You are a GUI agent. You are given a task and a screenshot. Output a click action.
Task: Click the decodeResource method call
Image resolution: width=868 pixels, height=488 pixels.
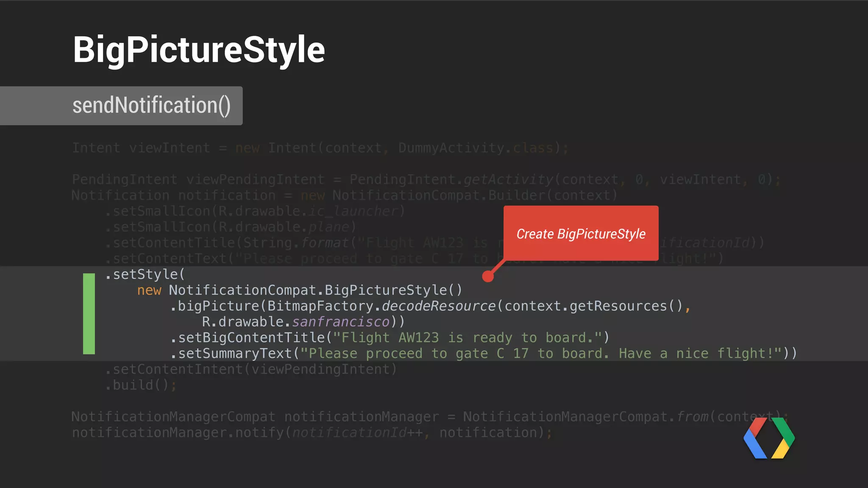(438, 306)
